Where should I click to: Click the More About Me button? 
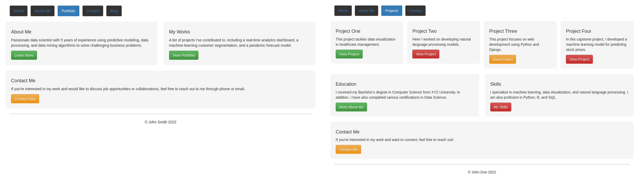[351, 107]
